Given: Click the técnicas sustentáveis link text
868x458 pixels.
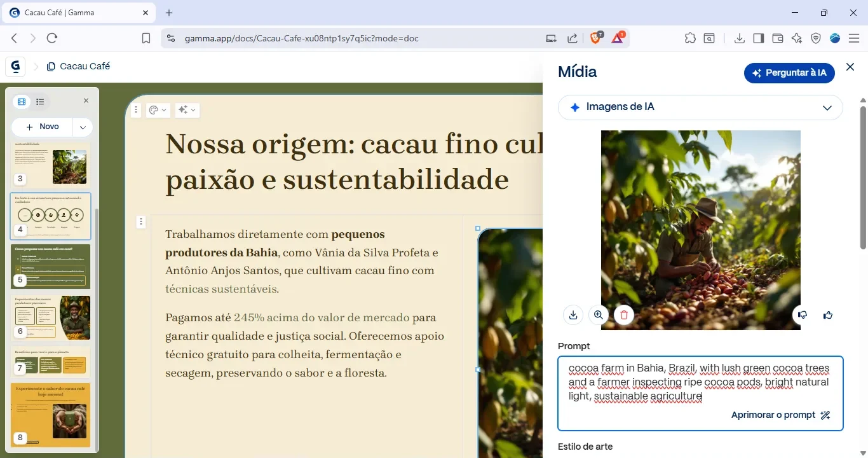Looking at the screenshot, I should pyautogui.click(x=220, y=289).
